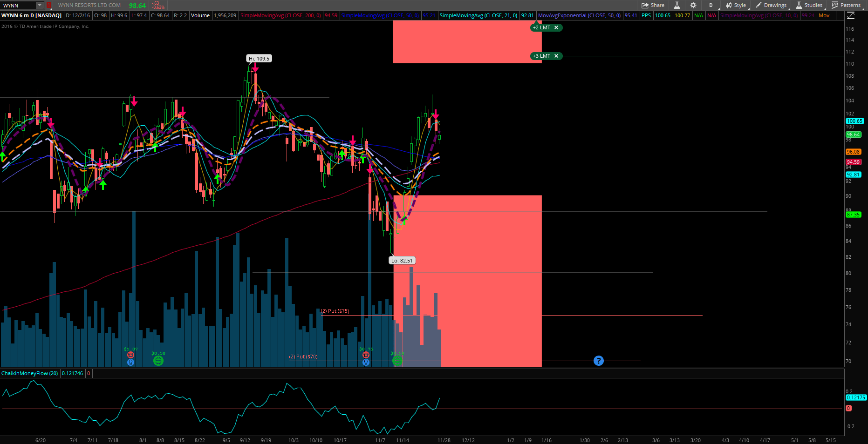Click the blue lightbulb icon under $1.07

click(x=131, y=362)
